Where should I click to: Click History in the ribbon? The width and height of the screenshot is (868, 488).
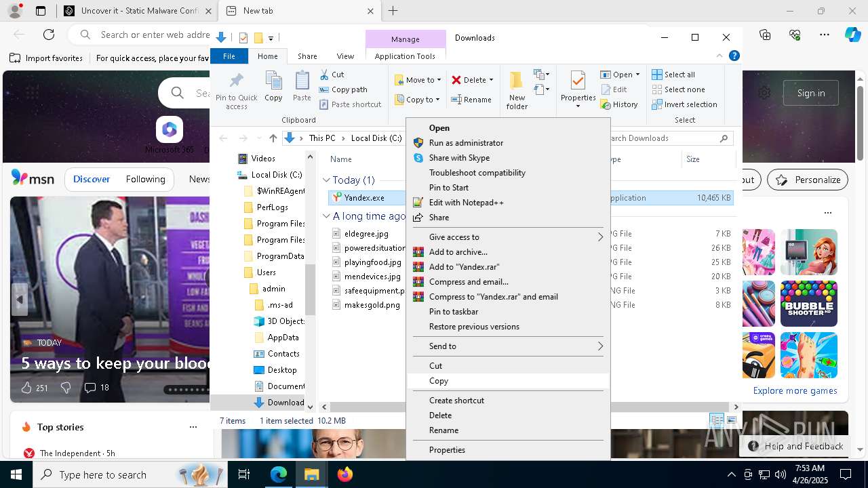619,104
